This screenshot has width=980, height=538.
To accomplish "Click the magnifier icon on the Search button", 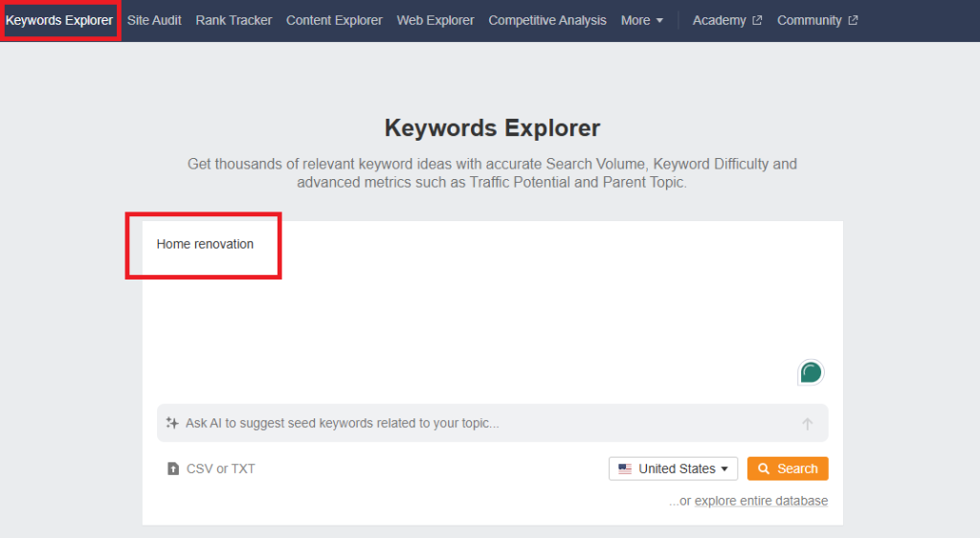I will 764,469.
